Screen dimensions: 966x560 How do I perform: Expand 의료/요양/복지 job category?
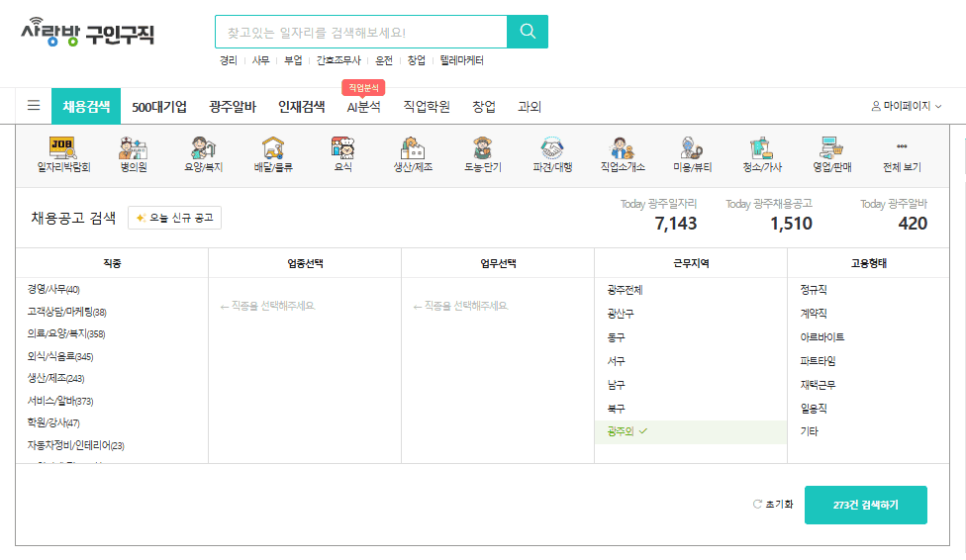[x=65, y=333]
